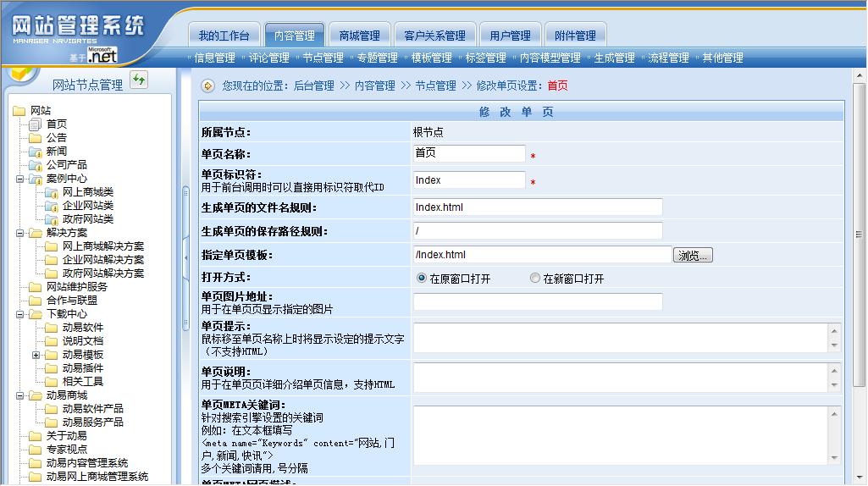Viewport: 868px width, 486px height.
Task: Click the folder icon next to 网站维护服务
Action: point(35,287)
